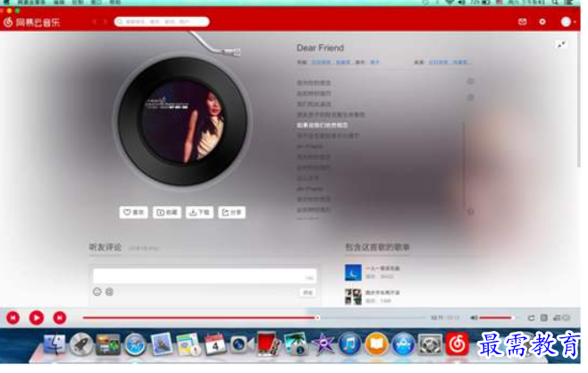The height and width of the screenshot is (373, 588).
Task: Open App Store from the dock
Action: point(403,344)
